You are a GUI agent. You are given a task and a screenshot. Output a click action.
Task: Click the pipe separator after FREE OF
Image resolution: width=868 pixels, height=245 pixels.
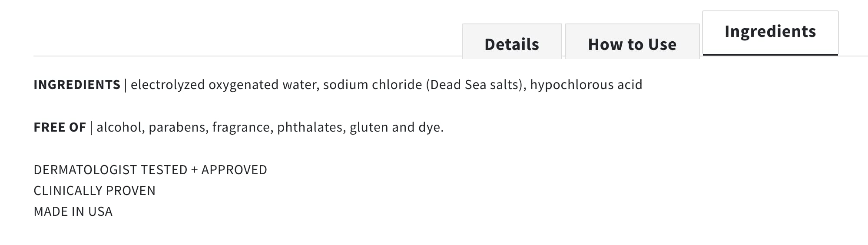click(x=91, y=127)
